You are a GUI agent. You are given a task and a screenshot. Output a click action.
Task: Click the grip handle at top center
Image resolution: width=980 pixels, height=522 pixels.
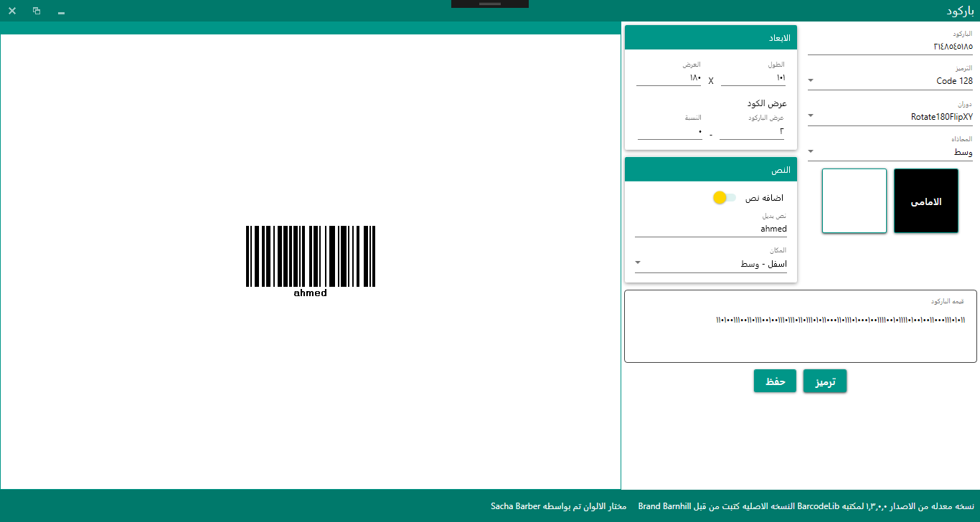pos(490,4)
